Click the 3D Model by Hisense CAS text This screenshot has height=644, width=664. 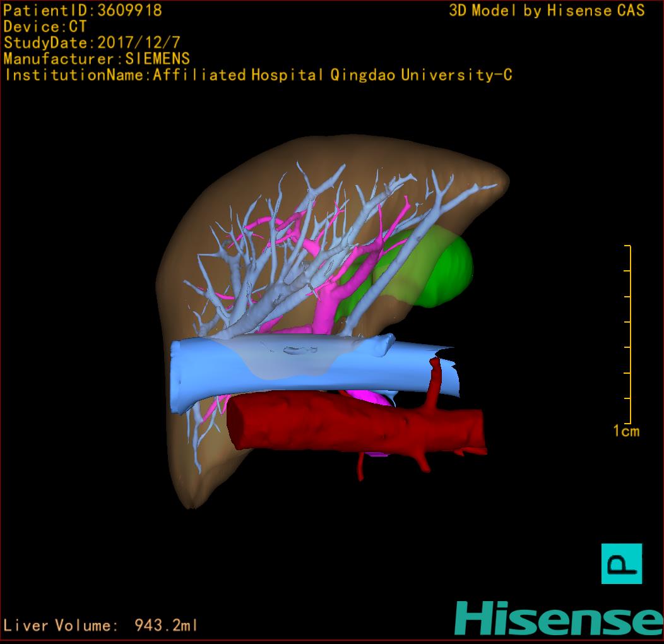[x=547, y=11]
